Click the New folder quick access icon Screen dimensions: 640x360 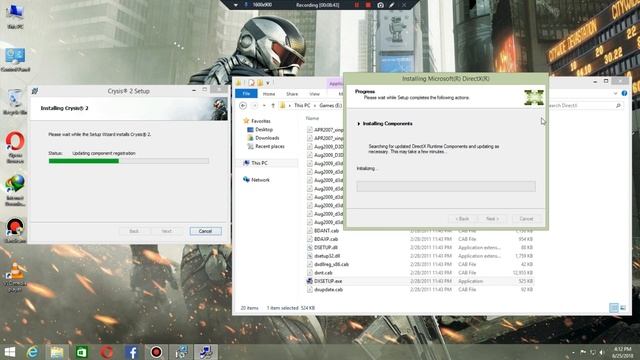(x=260, y=83)
